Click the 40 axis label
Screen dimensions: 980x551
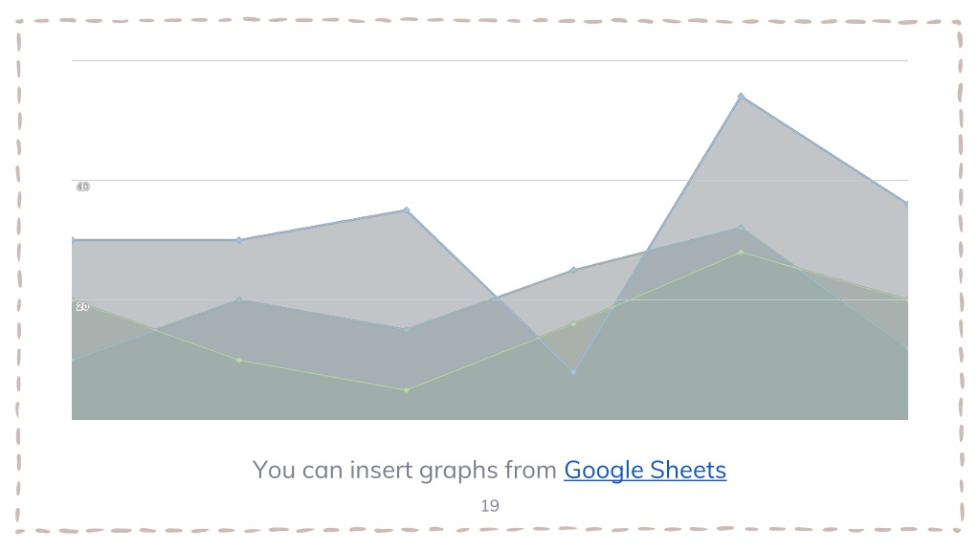point(82,187)
